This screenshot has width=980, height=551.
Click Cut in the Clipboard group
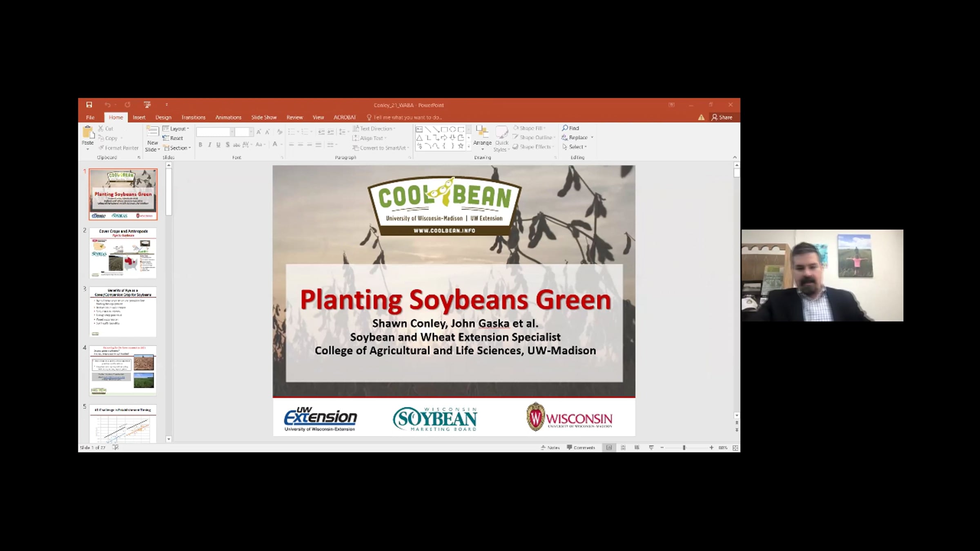[106, 129]
